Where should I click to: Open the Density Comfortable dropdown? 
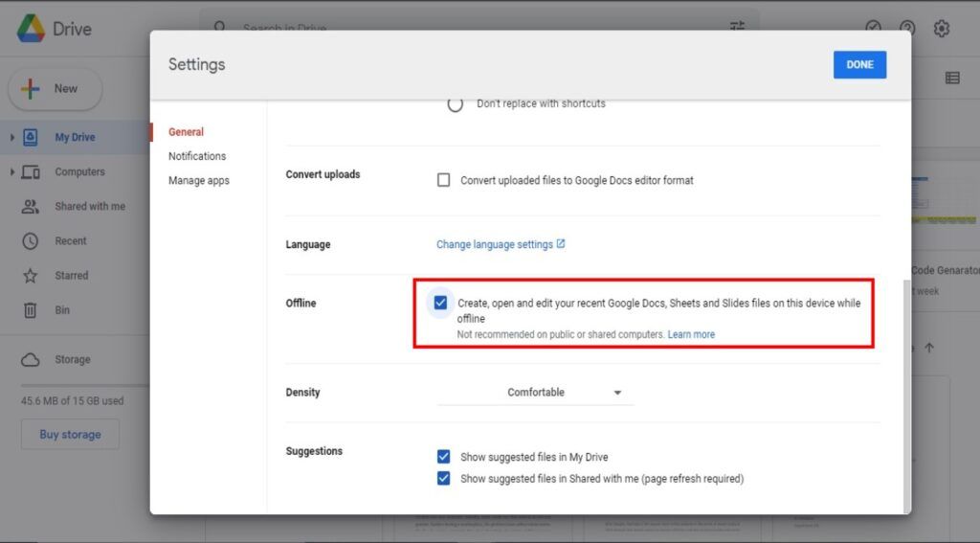coord(535,393)
